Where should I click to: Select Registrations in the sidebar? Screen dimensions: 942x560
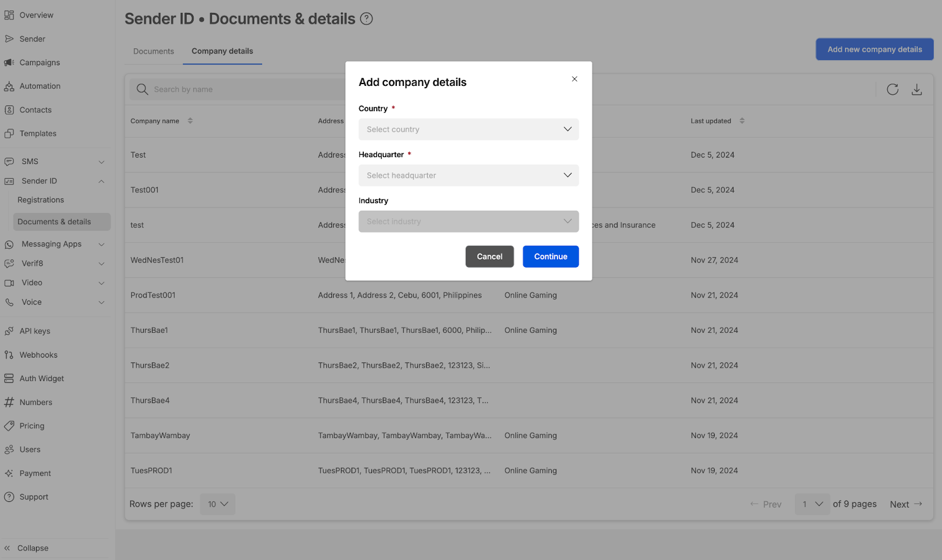[41, 200]
